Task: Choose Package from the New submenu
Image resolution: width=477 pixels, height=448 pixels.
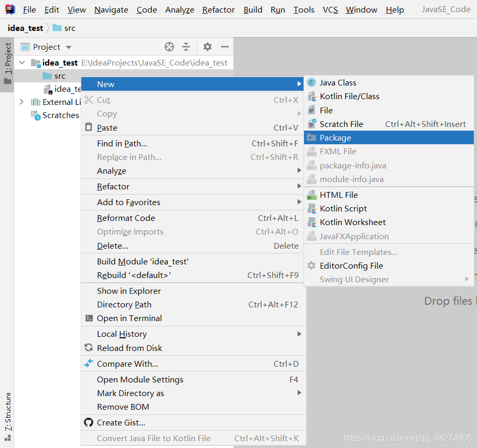Action: coord(389,137)
